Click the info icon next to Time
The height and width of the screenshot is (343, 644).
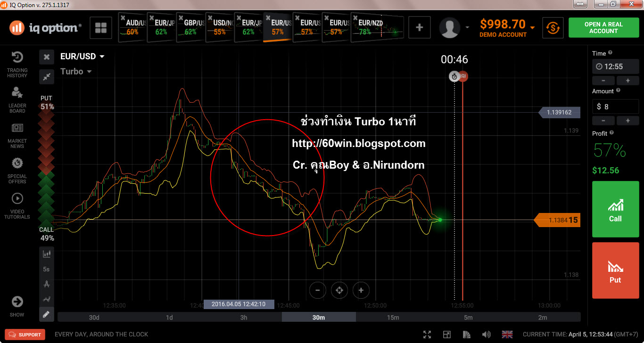[611, 53]
